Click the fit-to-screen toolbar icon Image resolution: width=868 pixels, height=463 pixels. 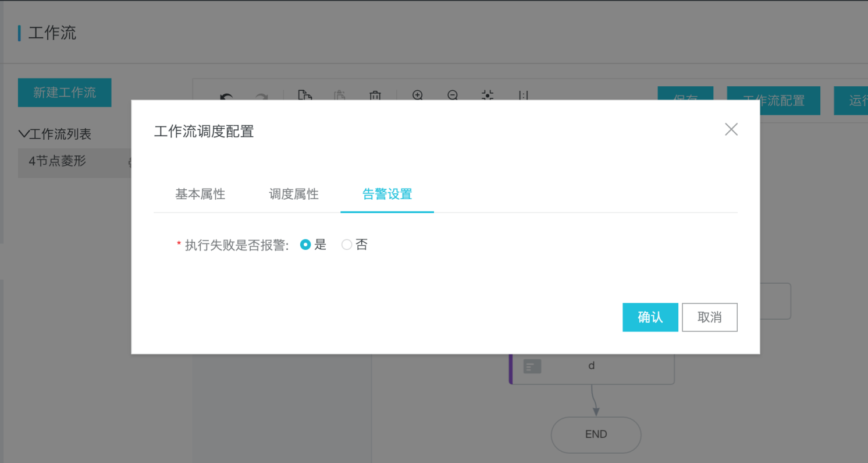[488, 96]
